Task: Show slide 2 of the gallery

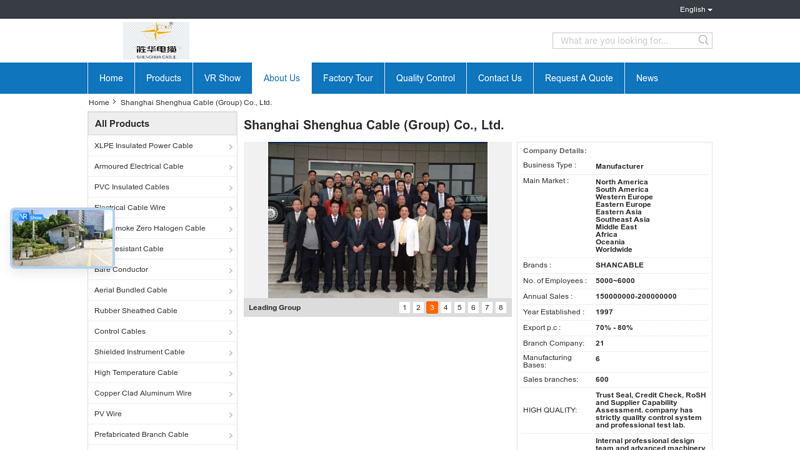Action: 418,308
